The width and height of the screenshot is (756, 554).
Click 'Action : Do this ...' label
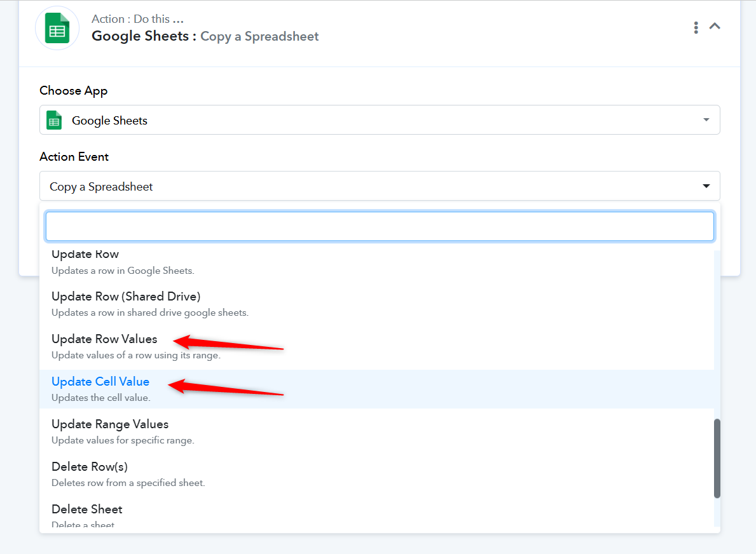coord(138,19)
